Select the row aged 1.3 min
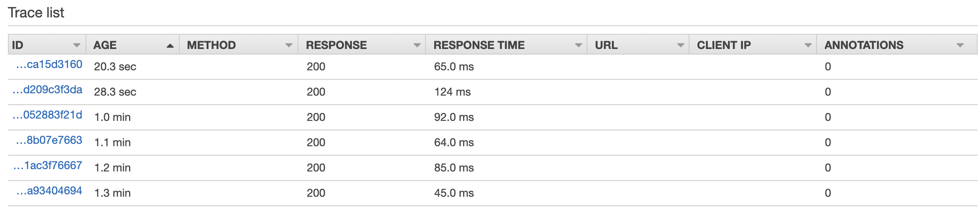The image size is (980, 207). (493, 193)
